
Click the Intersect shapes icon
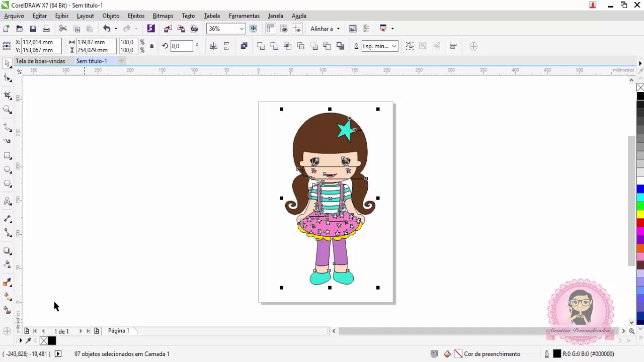point(287,46)
